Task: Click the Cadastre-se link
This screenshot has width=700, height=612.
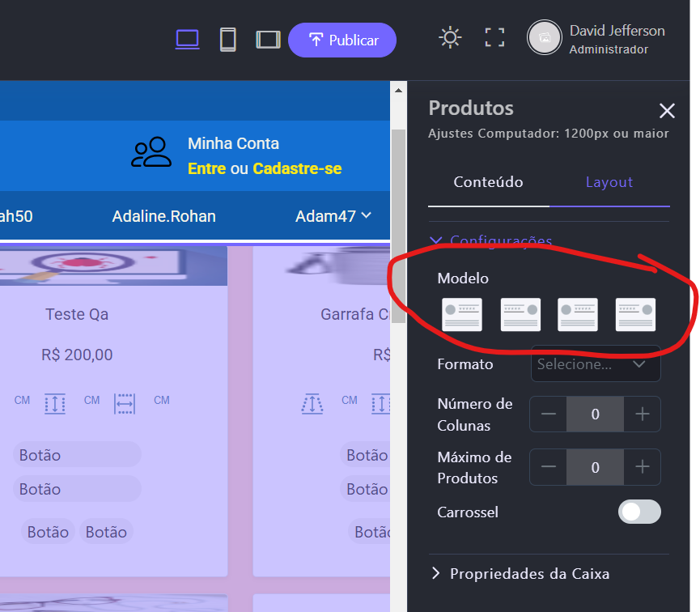Action: tap(297, 168)
